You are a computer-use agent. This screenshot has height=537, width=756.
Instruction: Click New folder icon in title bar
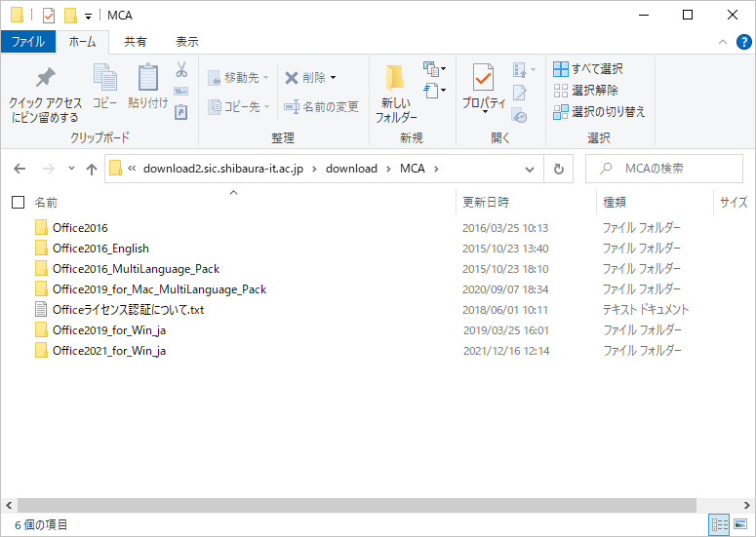tap(71, 16)
